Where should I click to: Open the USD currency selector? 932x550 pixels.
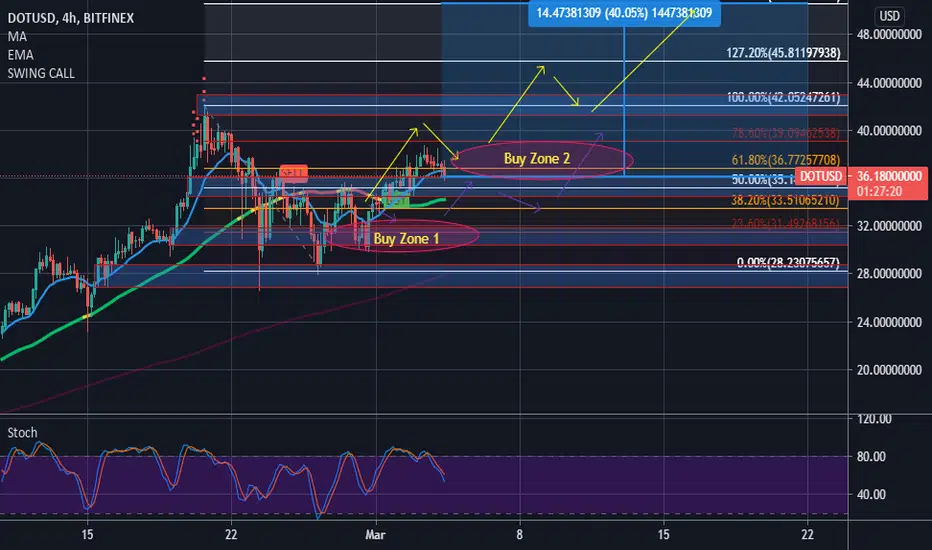(889, 16)
